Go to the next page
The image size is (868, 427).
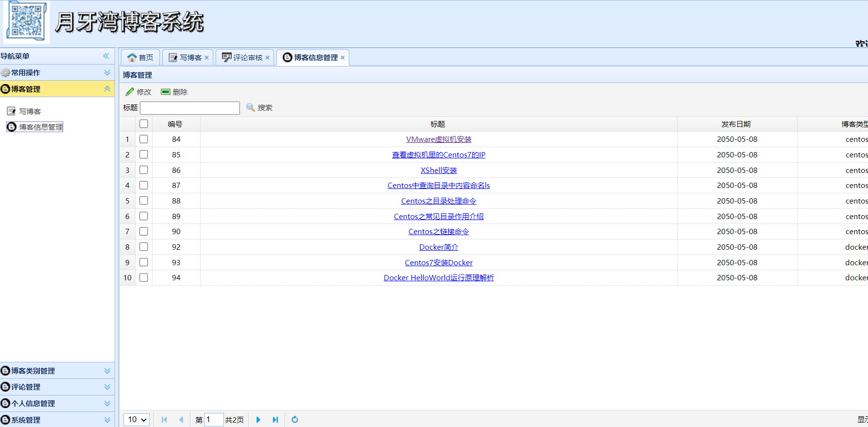[258, 420]
